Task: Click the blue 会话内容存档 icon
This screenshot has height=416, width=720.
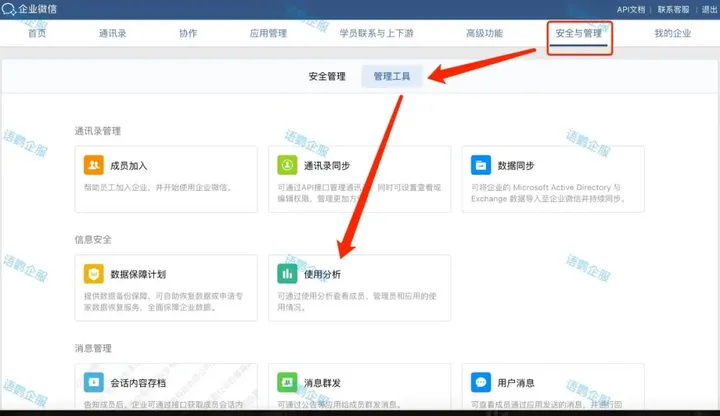Action: coord(92,382)
